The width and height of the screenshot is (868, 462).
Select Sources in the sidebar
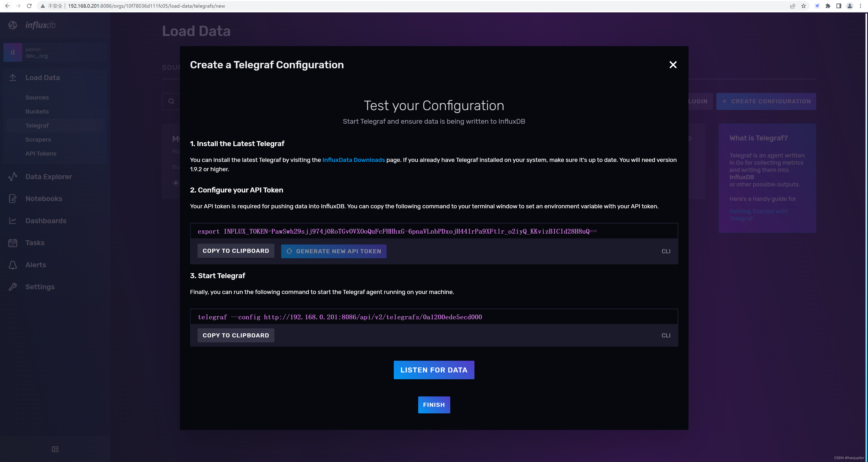37,97
